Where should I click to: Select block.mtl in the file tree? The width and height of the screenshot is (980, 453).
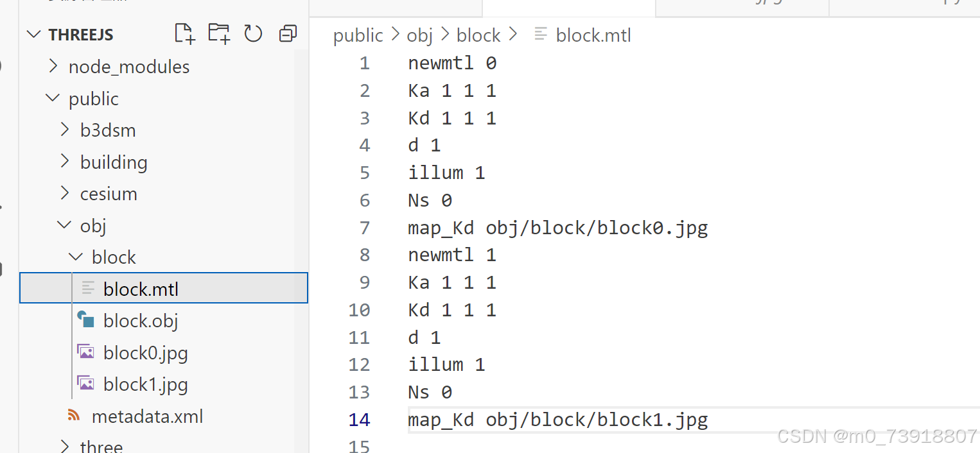click(164, 288)
